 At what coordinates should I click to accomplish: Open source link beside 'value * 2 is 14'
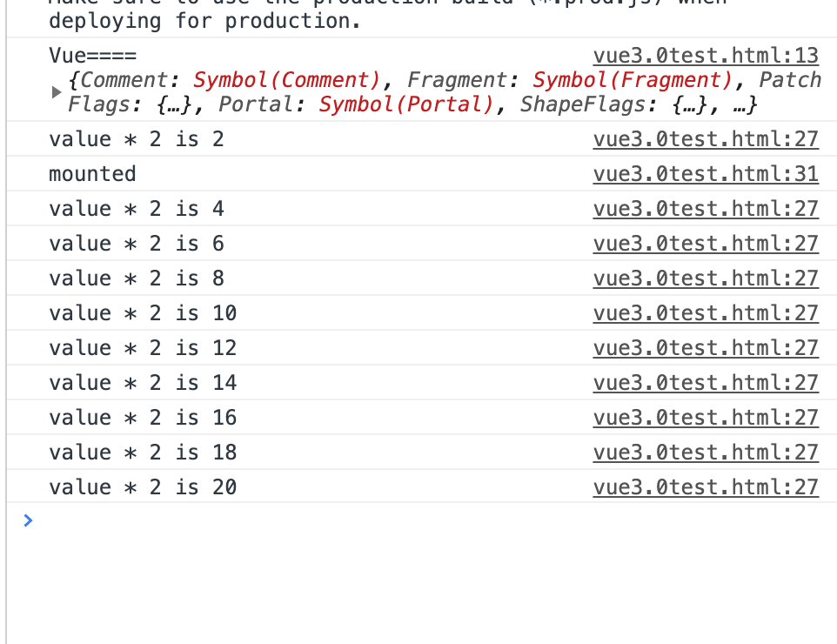[x=706, y=382]
